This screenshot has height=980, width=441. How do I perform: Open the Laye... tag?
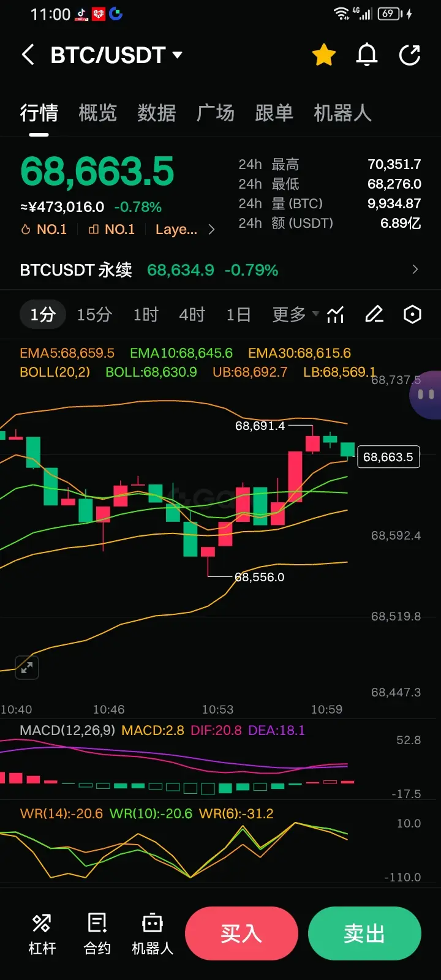[x=176, y=229]
